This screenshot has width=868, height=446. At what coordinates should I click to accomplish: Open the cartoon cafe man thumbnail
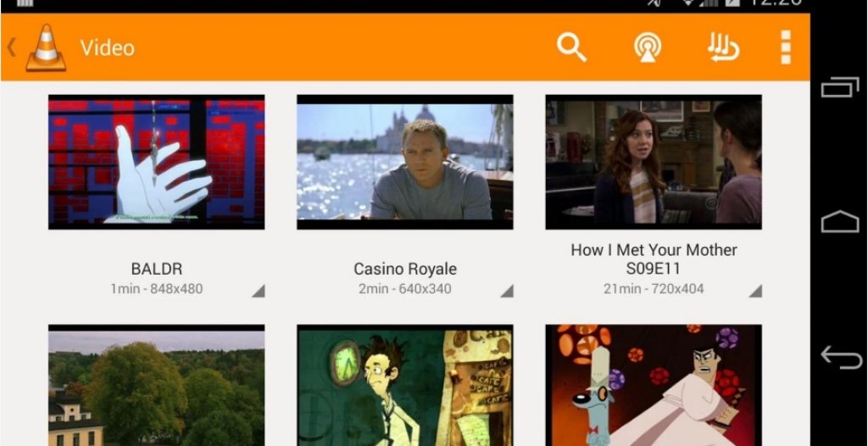[x=404, y=385]
